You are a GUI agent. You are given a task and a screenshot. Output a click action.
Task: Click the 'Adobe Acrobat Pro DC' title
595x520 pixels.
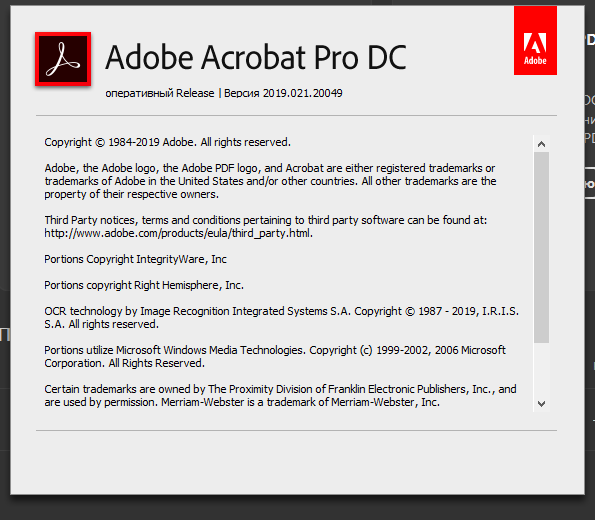(x=256, y=57)
